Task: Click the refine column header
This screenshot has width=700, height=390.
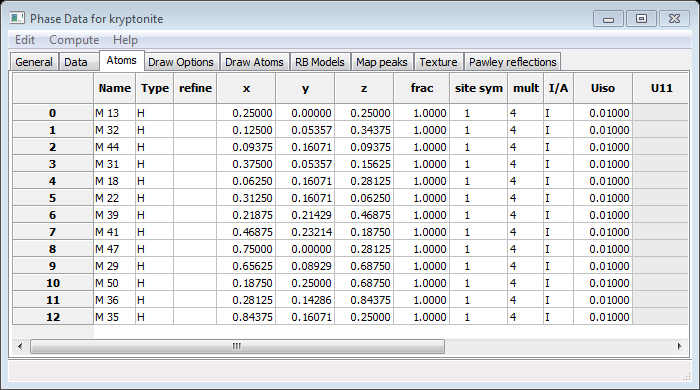Action: coord(196,88)
